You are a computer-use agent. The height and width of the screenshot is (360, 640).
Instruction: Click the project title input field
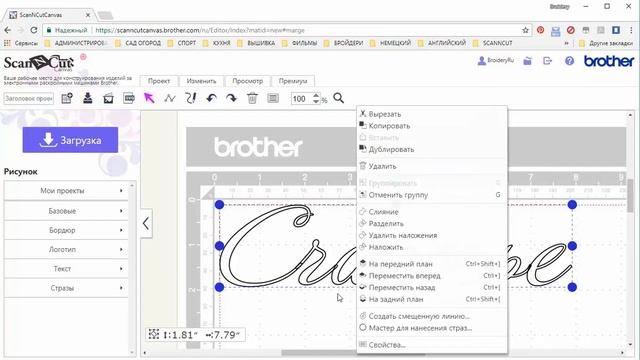point(29,98)
